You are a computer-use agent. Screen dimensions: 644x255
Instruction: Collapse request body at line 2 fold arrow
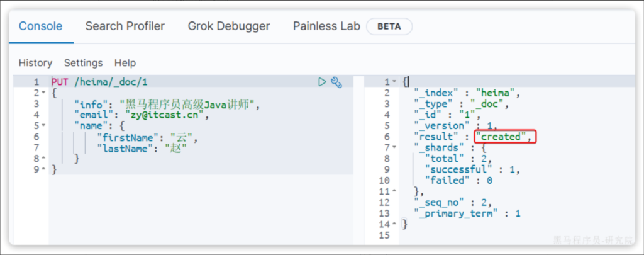tap(43, 93)
